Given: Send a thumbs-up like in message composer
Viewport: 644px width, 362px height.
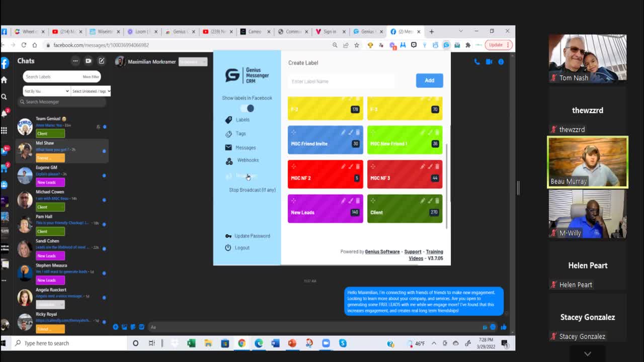Looking at the screenshot, I should coord(504,327).
